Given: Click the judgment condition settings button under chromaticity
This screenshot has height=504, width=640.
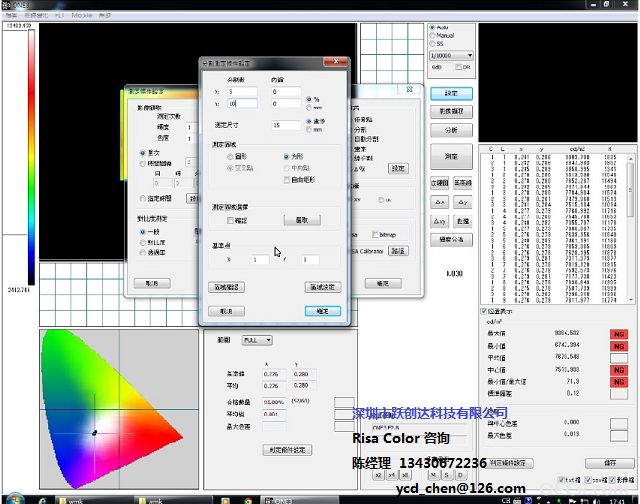Looking at the screenshot, I should (x=287, y=450).
